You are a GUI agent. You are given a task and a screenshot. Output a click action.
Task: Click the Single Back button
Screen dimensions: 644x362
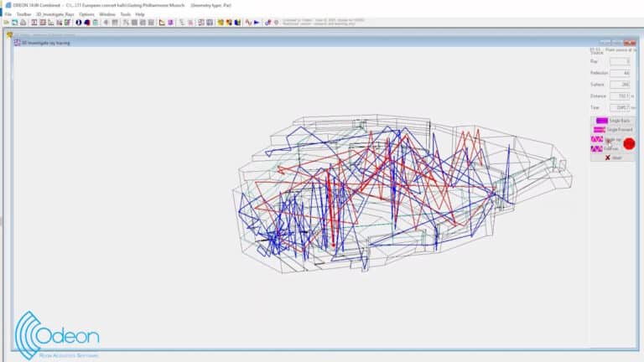point(612,121)
